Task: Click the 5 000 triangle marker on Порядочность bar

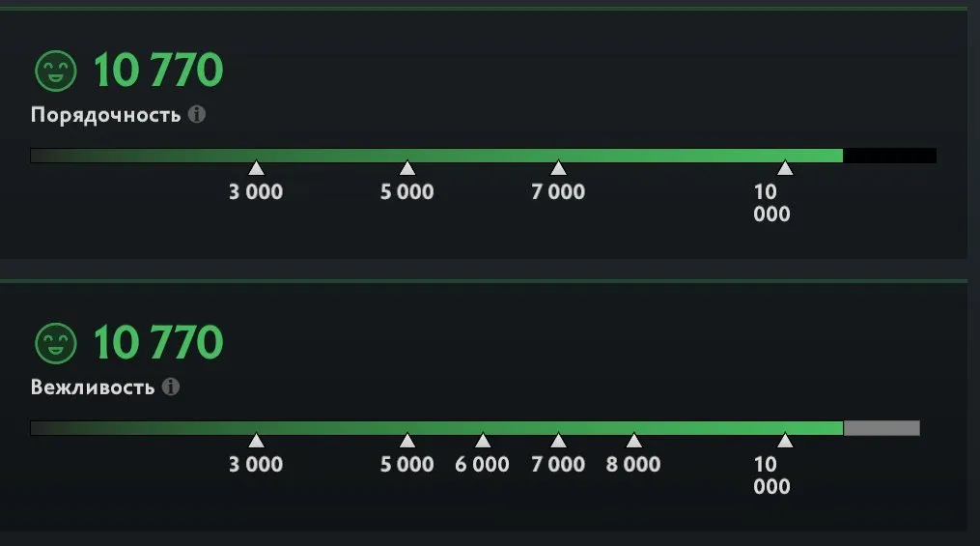Action: [407, 168]
